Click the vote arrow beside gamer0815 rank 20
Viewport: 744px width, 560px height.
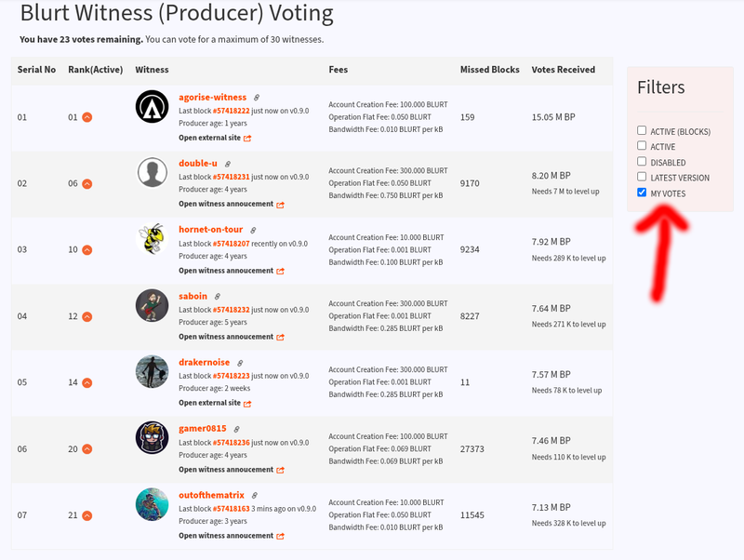coord(87,448)
